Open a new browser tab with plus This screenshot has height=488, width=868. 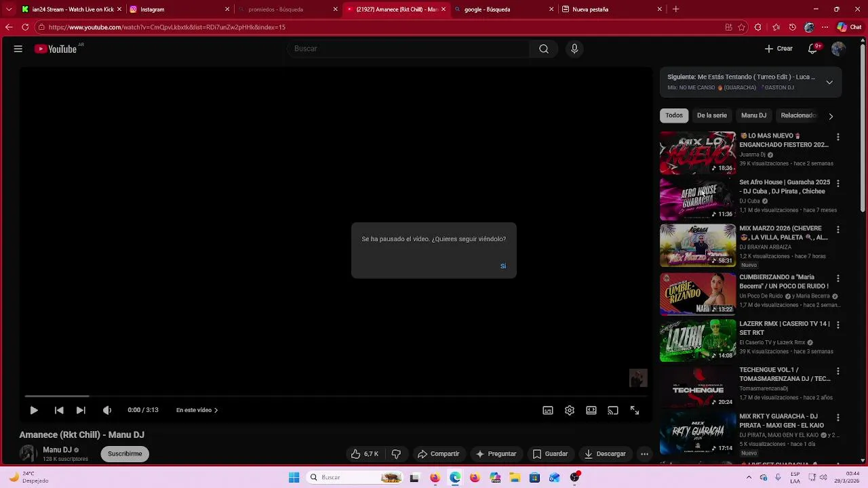pos(675,9)
